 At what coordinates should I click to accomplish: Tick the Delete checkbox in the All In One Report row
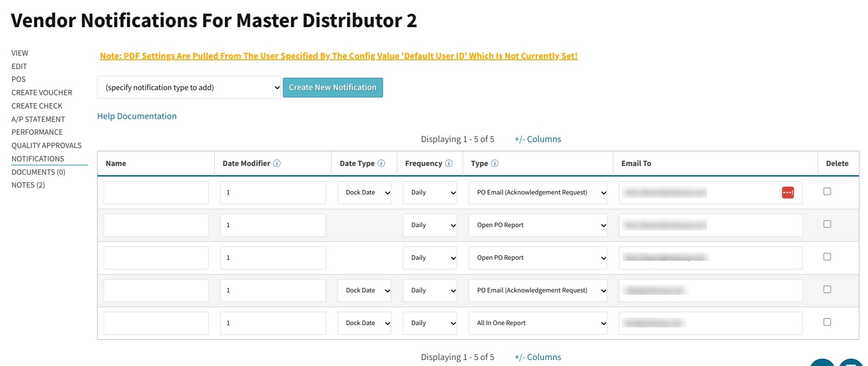click(827, 322)
